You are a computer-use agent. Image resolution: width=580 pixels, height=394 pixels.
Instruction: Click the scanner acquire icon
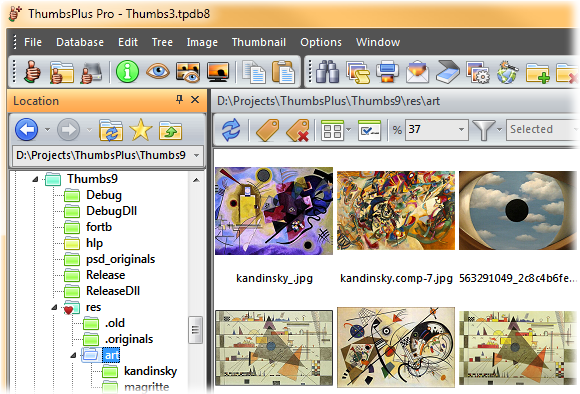pyautogui.click(x=447, y=72)
